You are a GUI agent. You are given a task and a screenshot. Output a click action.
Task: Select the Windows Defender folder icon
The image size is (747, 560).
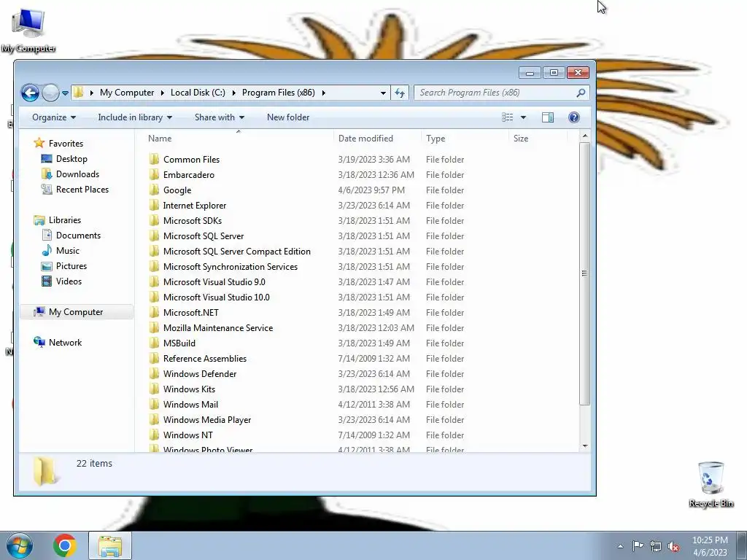coord(154,373)
